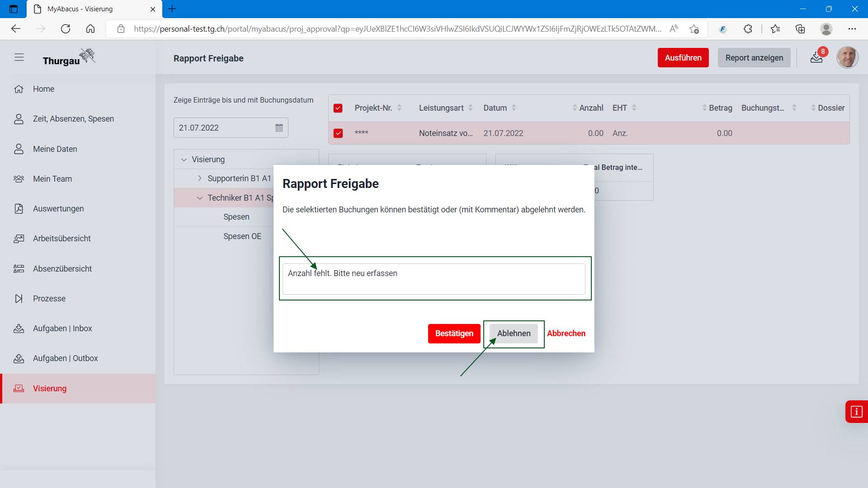The height and width of the screenshot is (488, 868).
Task: Click the user profile avatar photo
Action: click(x=847, y=57)
